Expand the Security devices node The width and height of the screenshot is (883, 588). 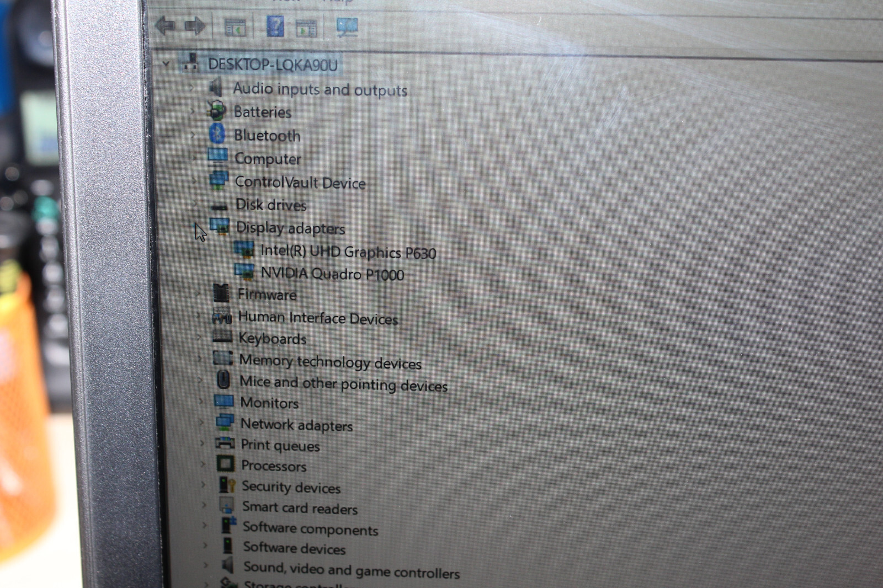coord(204,484)
